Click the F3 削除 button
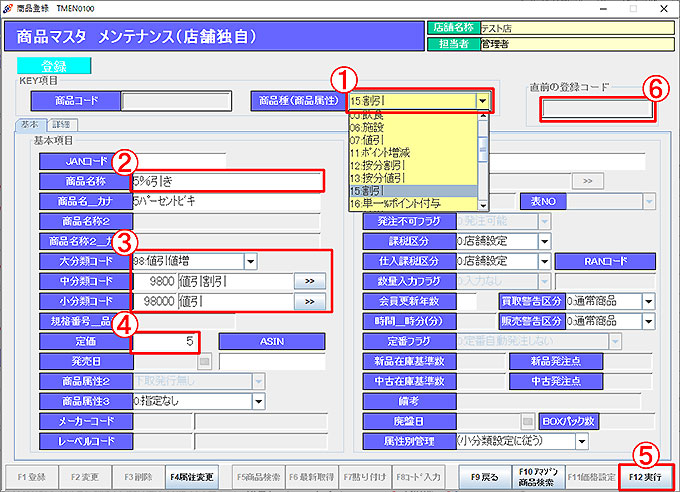Image resolution: width=680 pixels, height=492 pixels. click(x=138, y=477)
